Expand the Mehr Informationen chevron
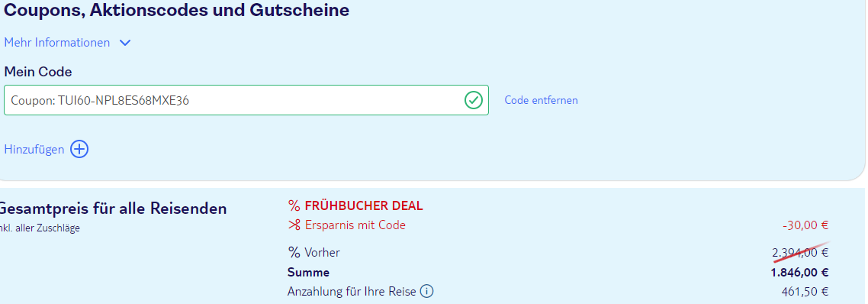 (125, 43)
